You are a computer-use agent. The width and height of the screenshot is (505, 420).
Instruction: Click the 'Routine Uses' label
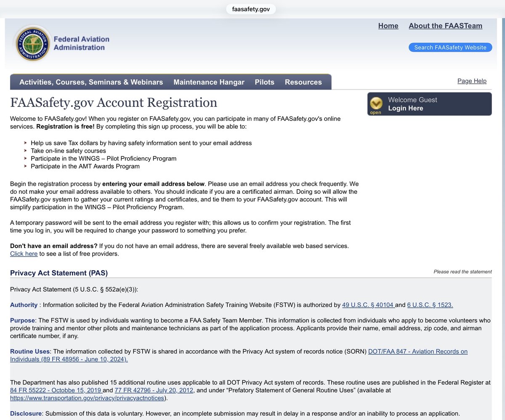(x=30, y=351)
